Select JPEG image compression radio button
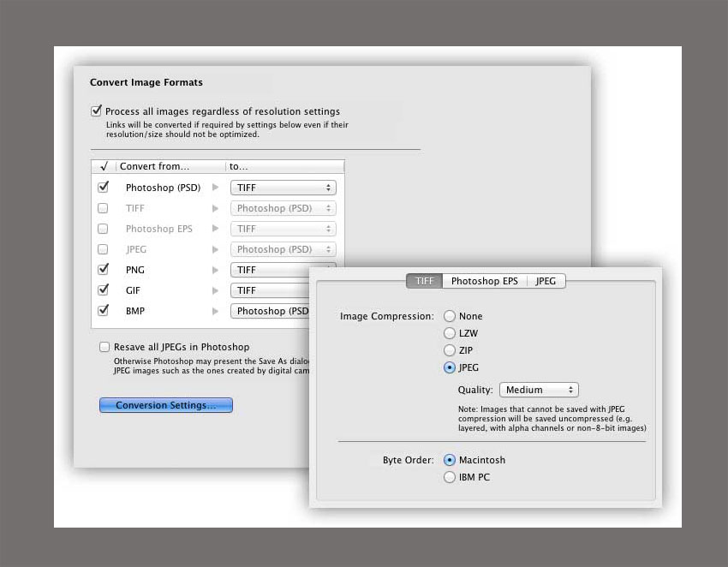 [x=449, y=367]
